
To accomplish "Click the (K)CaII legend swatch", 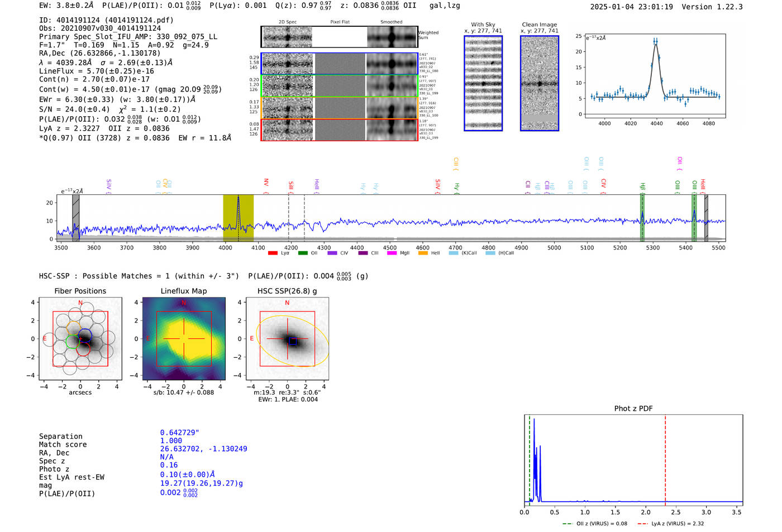I will [454, 253].
